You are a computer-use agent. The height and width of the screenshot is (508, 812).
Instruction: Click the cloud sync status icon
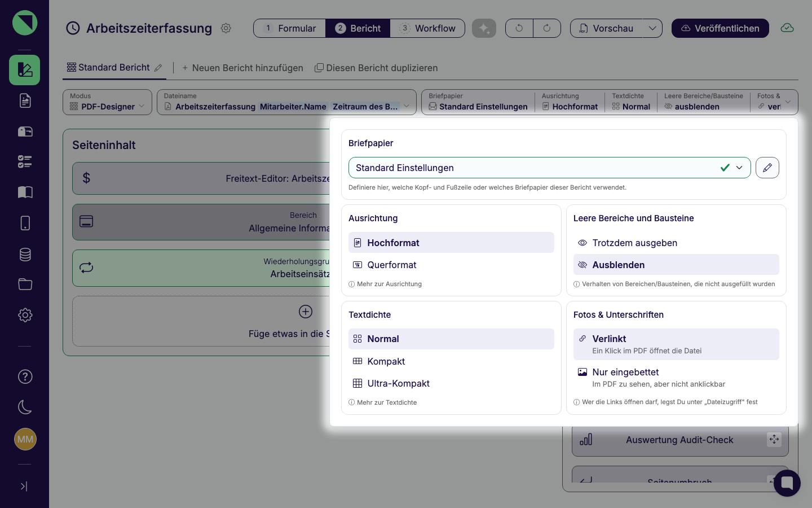[x=787, y=28]
